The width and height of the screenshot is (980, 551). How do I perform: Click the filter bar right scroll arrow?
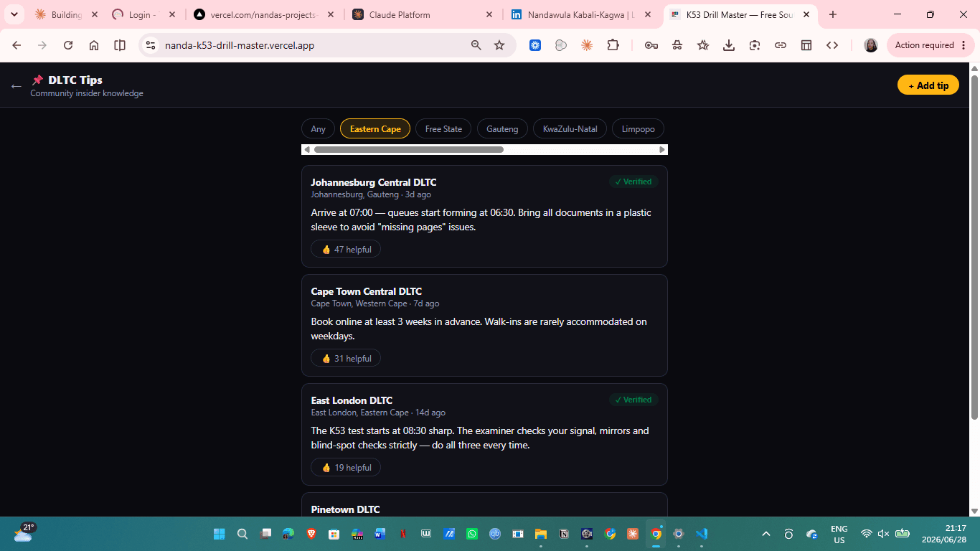pos(662,149)
